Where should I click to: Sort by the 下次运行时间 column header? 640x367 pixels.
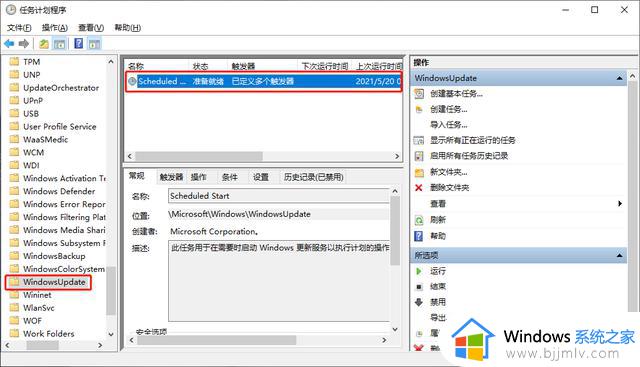click(325, 66)
